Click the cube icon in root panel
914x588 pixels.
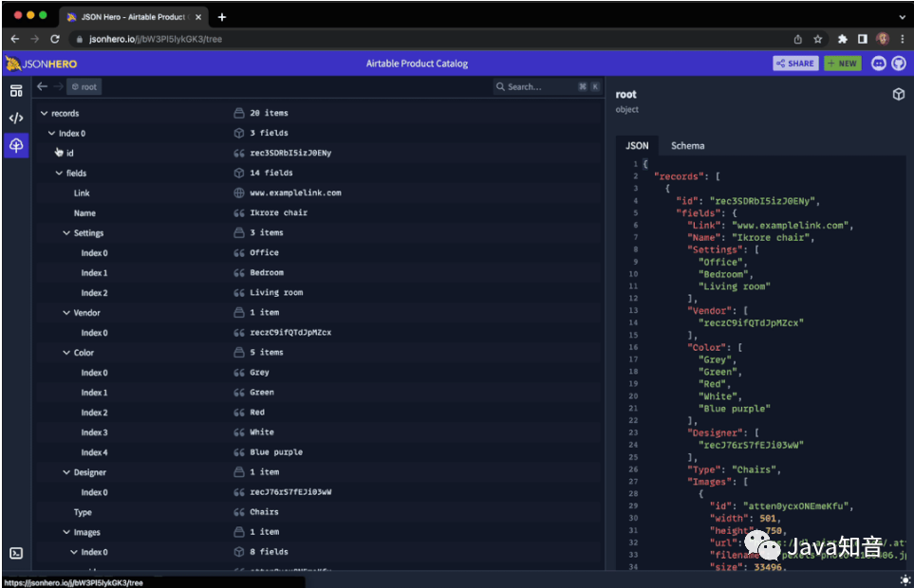pyautogui.click(x=898, y=94)
